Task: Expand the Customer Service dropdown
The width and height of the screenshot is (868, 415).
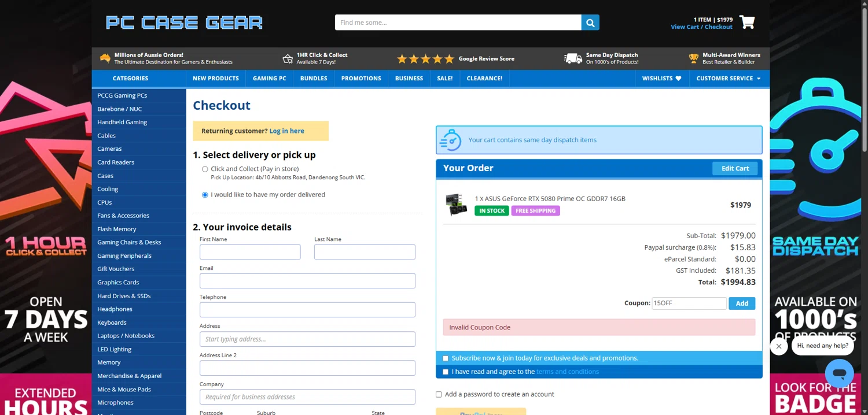Action: pyautogui.click(x=729, y=79)
